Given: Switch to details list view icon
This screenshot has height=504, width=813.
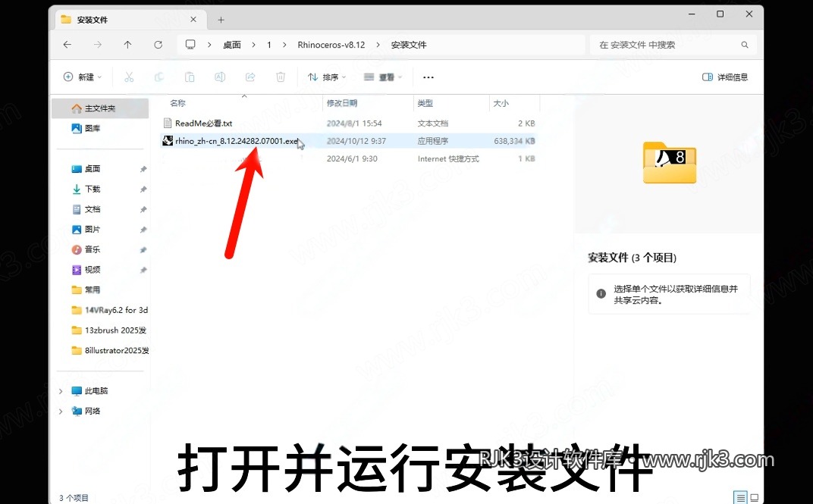Looking at the screenshot, I should pyautogui.click(x=742, y=498).
